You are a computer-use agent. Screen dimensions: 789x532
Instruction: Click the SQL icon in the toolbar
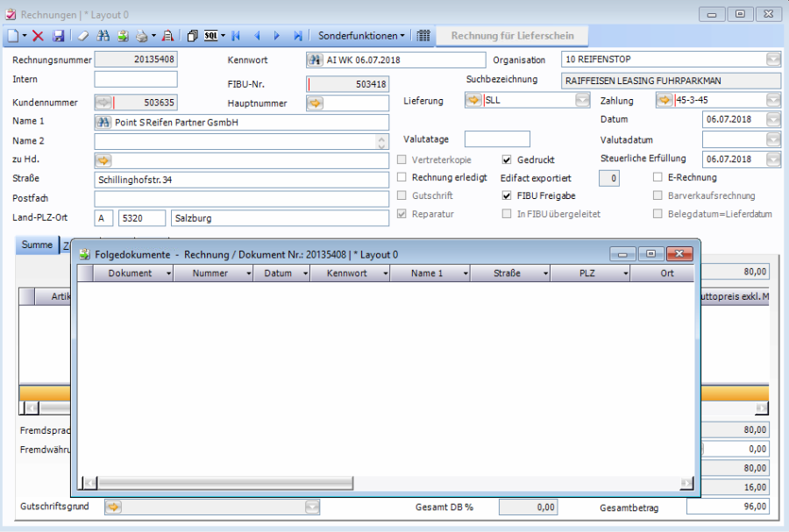click(211, 36)
